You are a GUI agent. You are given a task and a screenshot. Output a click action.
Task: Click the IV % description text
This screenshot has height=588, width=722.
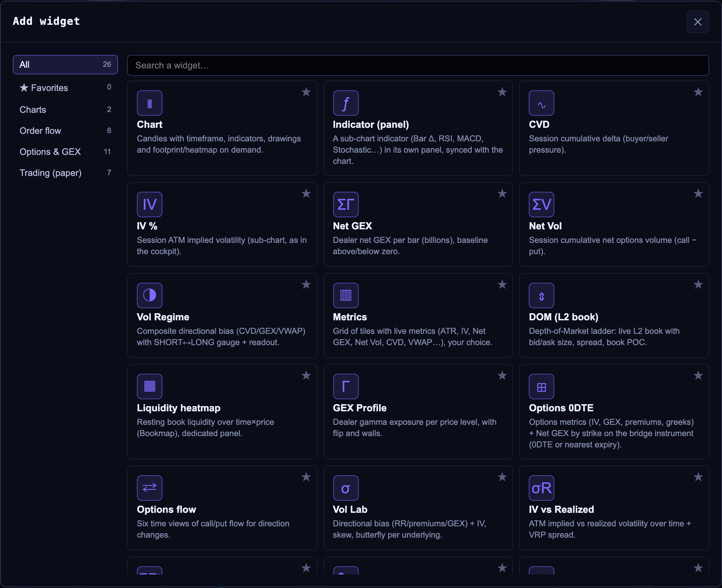tap(221, 246)
